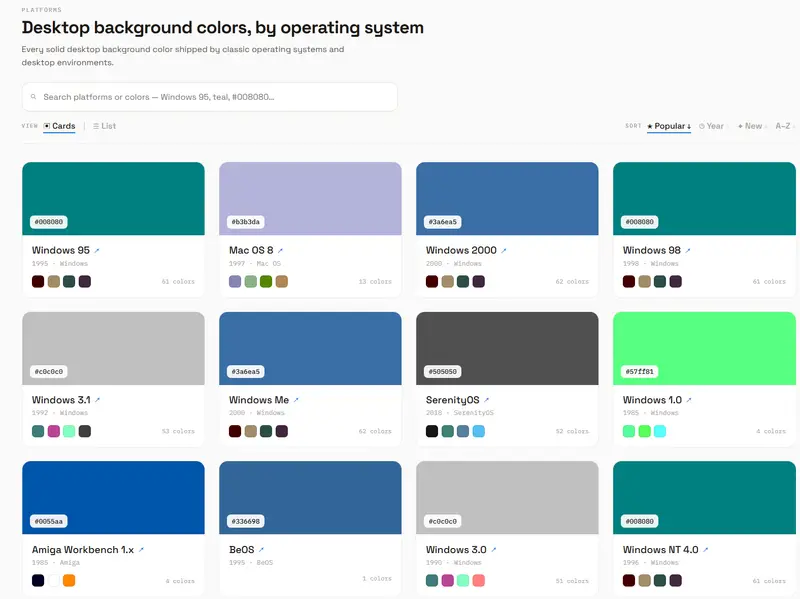The image size is (800, 599).
Task: Click the #0055aa hex badge on Amiga Workbench
Action: (x=49, y=521)
